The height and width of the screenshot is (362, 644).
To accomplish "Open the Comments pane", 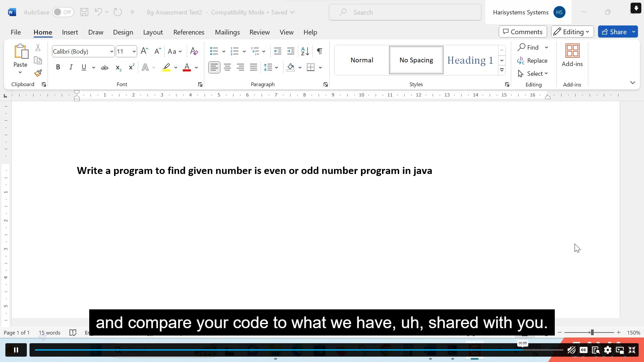I will pos(522,32).
